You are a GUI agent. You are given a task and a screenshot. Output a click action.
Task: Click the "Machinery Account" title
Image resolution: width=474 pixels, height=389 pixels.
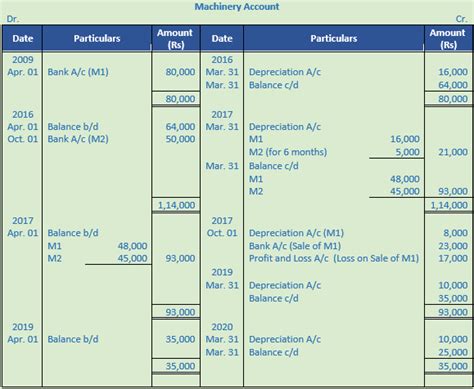237,7
